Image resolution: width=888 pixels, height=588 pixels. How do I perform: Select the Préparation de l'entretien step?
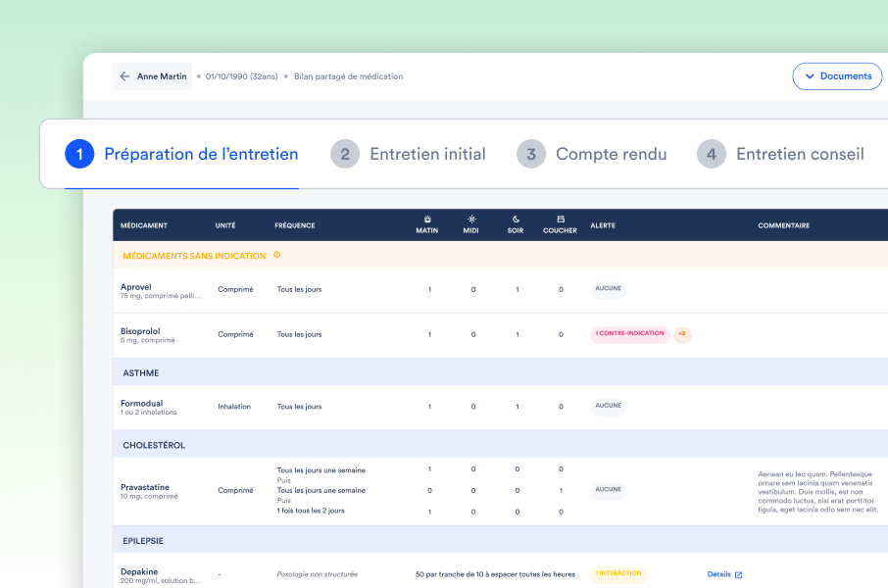tap(181, 154)
